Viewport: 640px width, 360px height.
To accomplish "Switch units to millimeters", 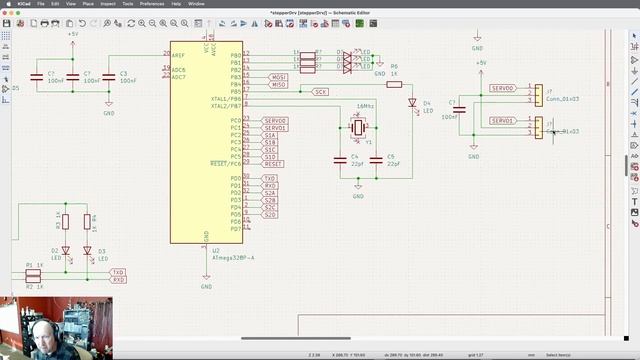I will coord(6,68).
